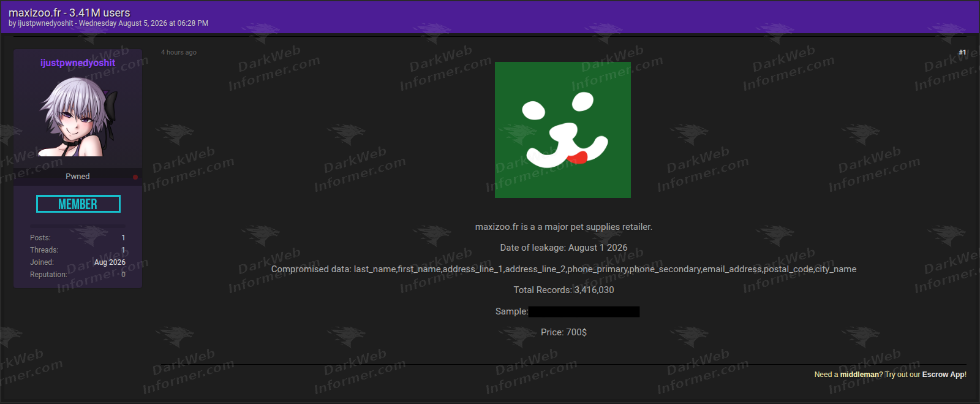Screen dimensions: 980x404
Task: Click the redacted Sample black bar
Action: (x=584, y=311)
